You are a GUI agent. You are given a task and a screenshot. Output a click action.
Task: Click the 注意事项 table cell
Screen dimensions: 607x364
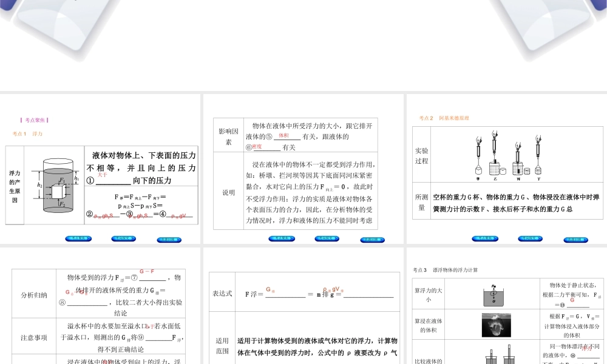(x=34, y=337)
